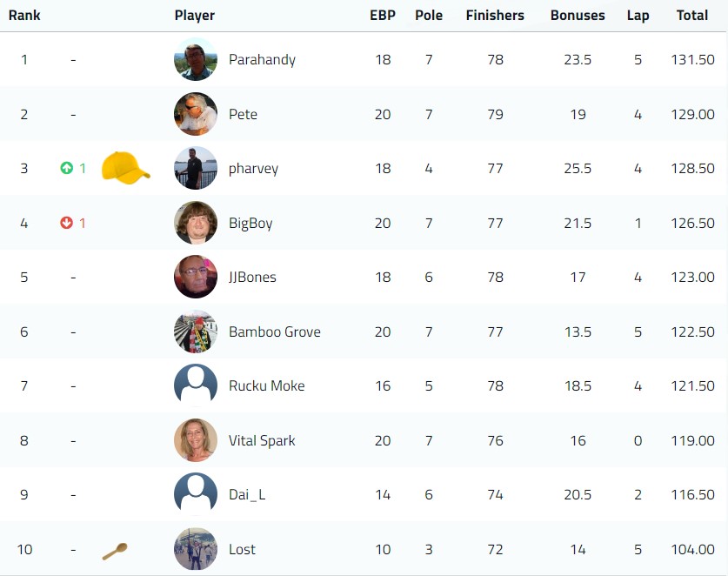728x576 pixels.
Task: Open the pharvey player name link
Action: (253, 169)
